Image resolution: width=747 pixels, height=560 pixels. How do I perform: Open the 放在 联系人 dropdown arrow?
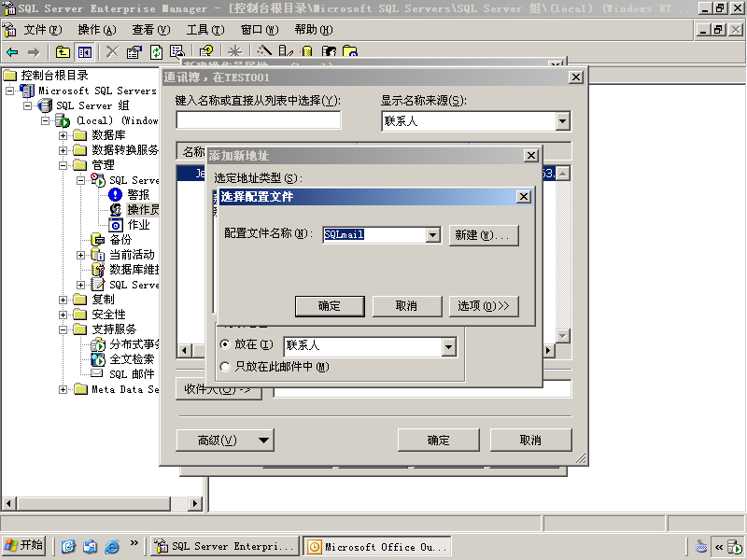point(448,347)
